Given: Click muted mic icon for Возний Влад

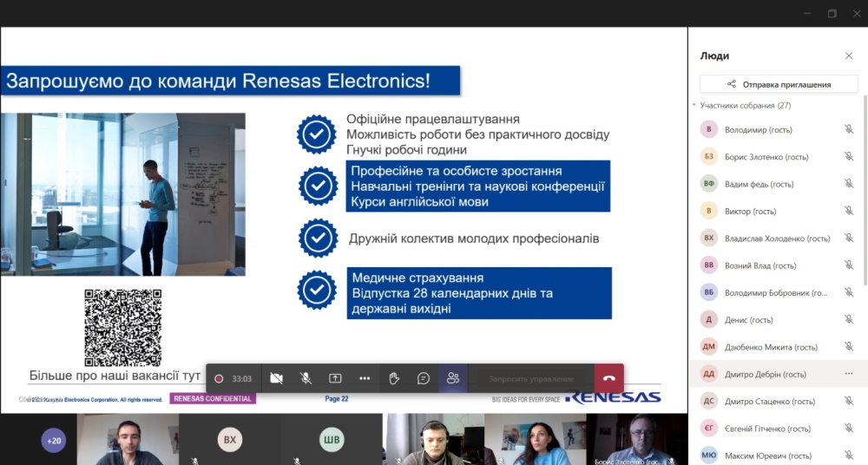Looking at the screenshot, I should coord(849,265).
